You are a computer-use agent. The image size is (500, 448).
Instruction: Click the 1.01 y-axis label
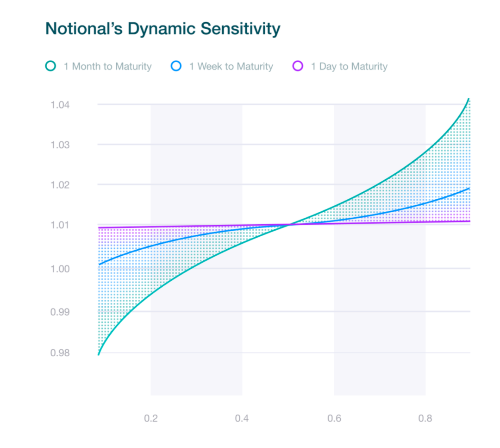pyautogui.click(x=60, y=225)
